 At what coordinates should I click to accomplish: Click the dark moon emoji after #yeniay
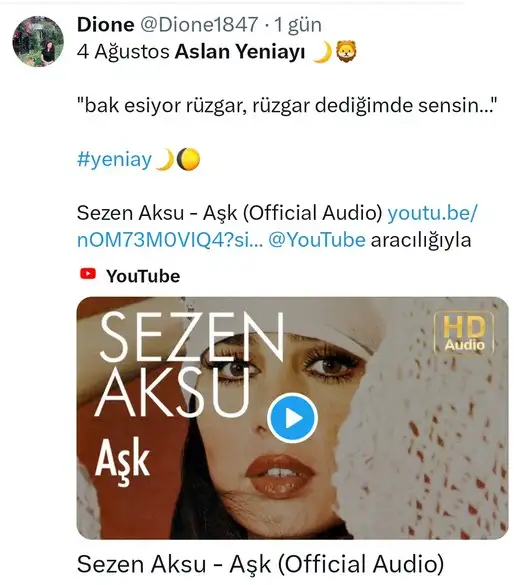pyautogui.click(x=188, y=159)
